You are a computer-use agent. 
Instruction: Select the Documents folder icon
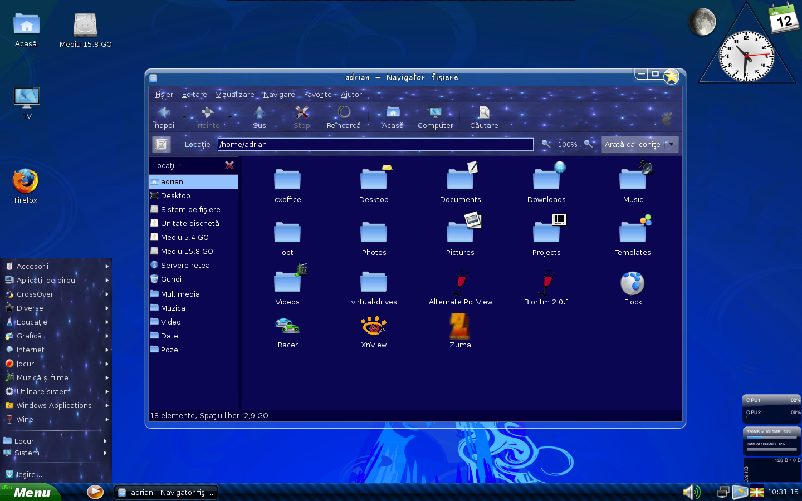(460, 178)
